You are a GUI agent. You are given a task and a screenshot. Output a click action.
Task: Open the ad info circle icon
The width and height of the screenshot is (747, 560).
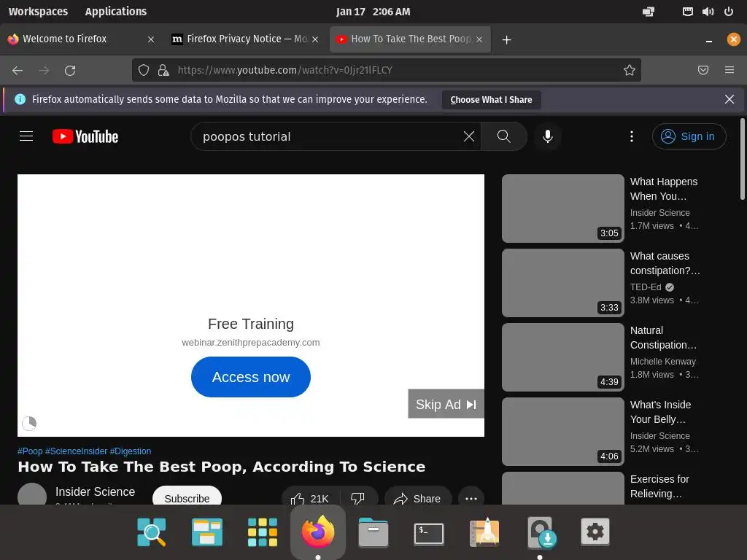pos(29,424)
